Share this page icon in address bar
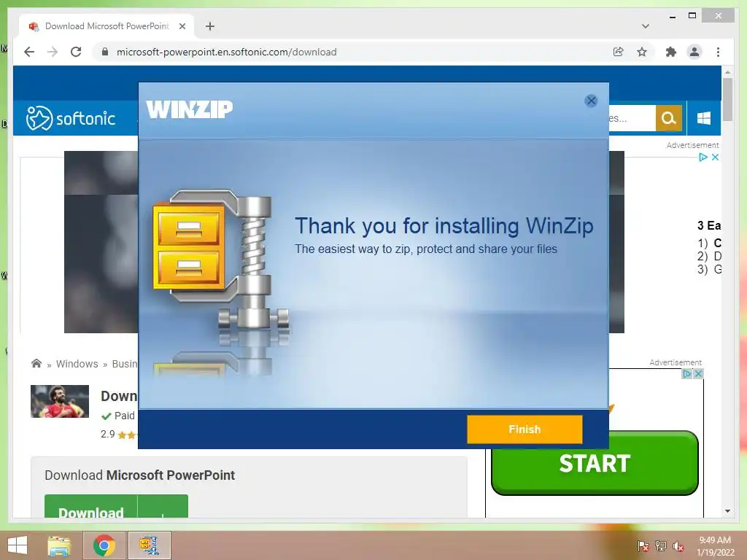 pyautogui.click(x=619, y=52)
